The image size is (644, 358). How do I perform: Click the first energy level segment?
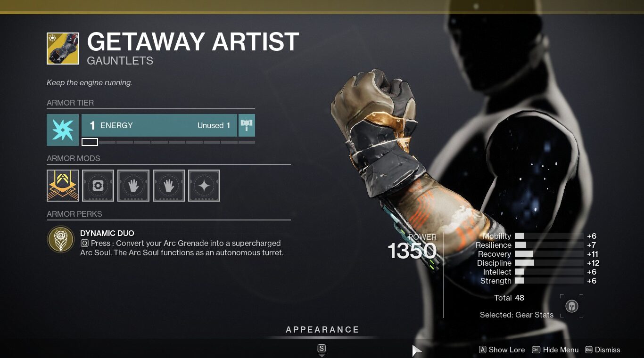pos(90,142)
